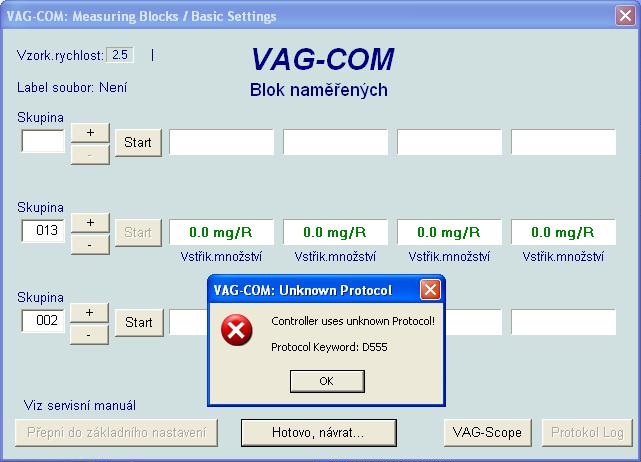Click the last 0.0 mg/R value field
Screen dimensions: 641x462
563,232
